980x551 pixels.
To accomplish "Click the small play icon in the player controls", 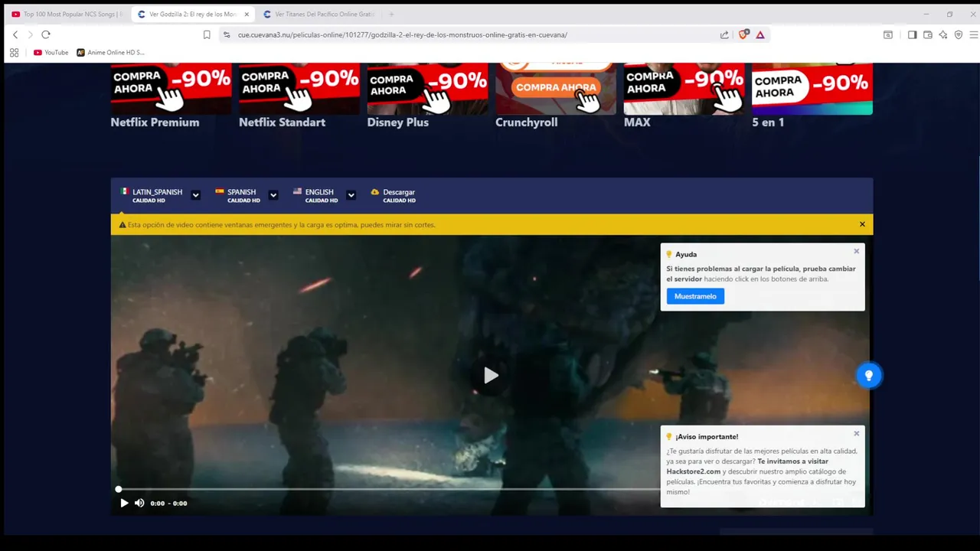I will [x=124, y=503].
